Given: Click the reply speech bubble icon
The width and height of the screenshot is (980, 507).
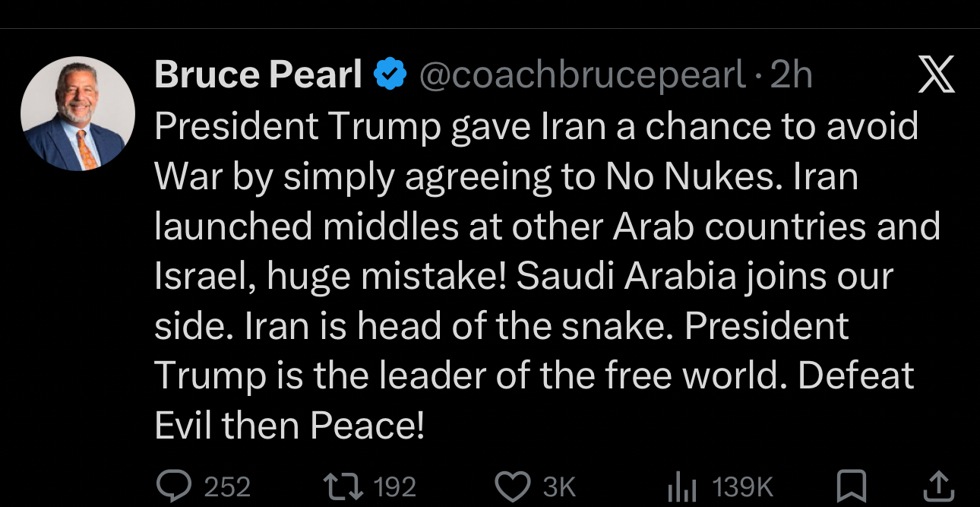Looking at the screenshot, I should (172, 486).
